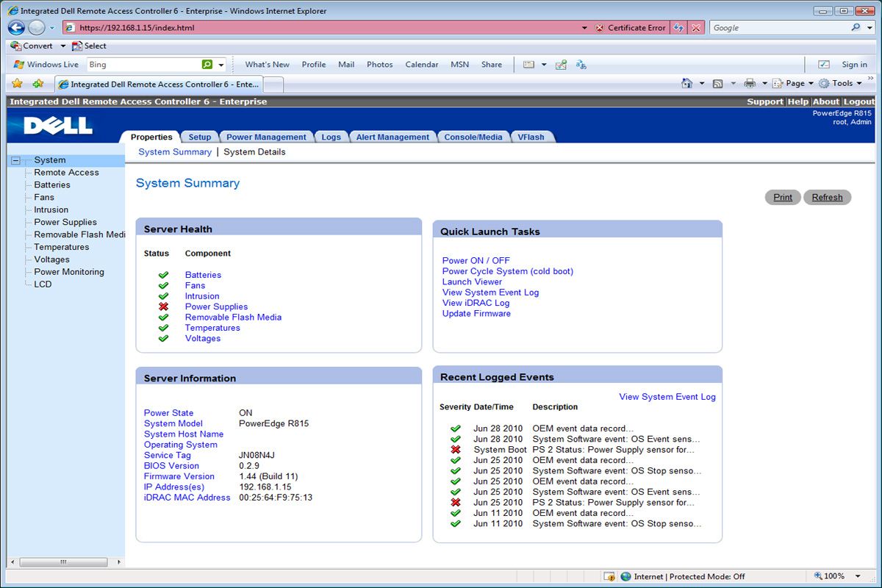Image resolution: width=882 pixels, height=588 pixels.
Task: Open the zoom level dropdown at 100%
Action: coord(858,576)
